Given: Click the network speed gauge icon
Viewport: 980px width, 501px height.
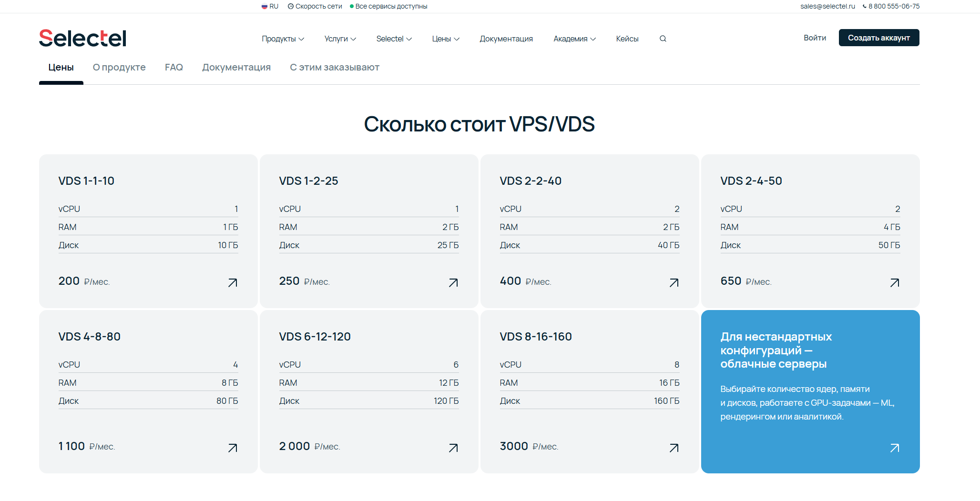Looking at the screenshot, I should [x=291, y=6].
